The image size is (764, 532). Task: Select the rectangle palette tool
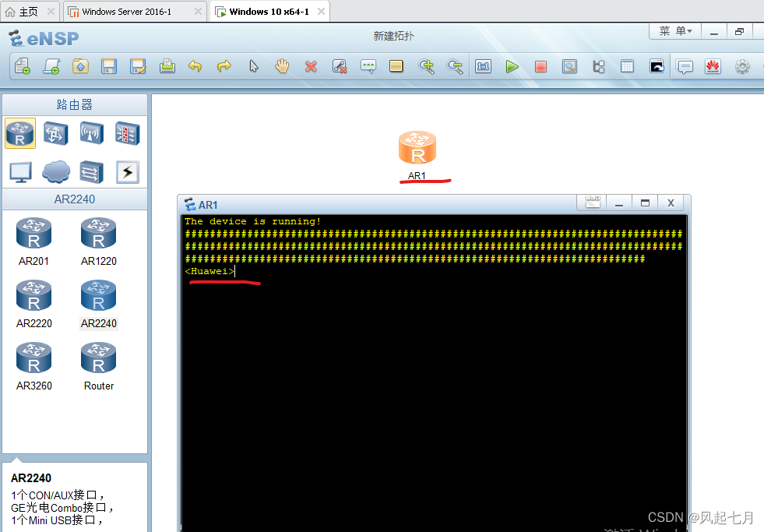coord(396,66)
